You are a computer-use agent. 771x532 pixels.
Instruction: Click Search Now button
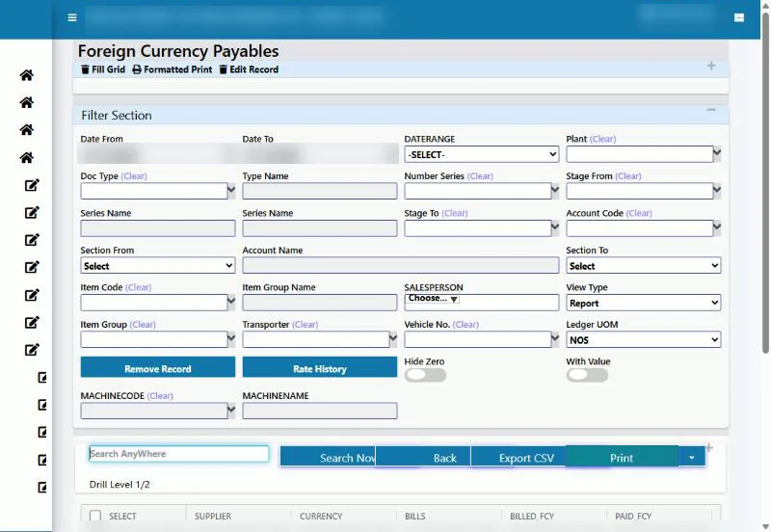click(328, 457)
